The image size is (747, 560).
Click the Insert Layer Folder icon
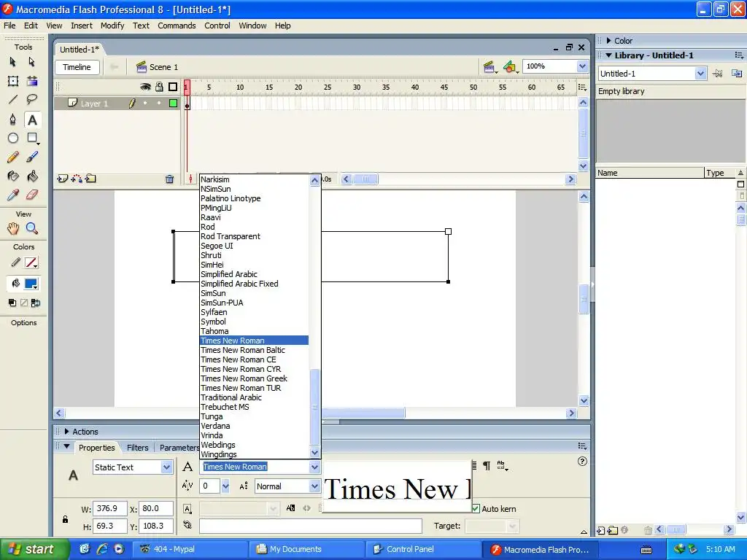[90, 179]
